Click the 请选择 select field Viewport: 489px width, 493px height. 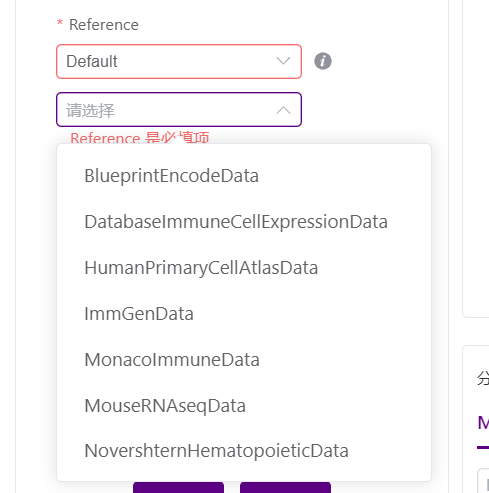tap(179, 110)
